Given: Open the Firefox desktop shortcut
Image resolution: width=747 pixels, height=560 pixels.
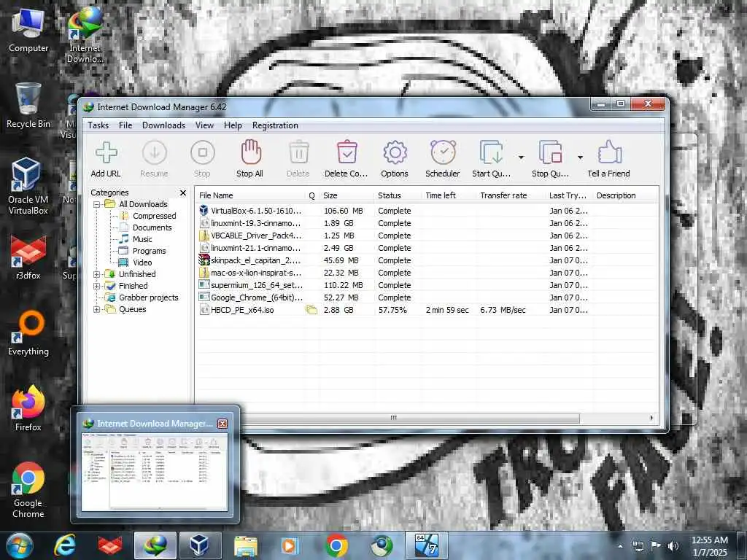Looking at the screenshot, I should pyautogui.click(x=28, y=408).
